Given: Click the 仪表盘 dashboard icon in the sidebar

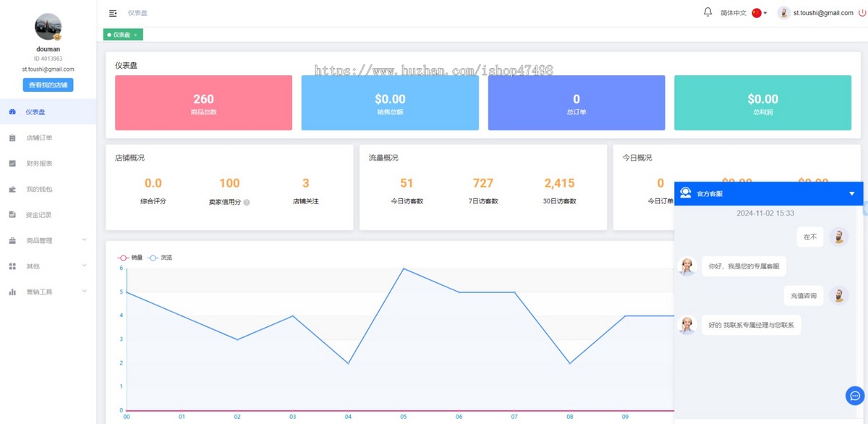Looking at the screenshot, I should coord(12,112).
